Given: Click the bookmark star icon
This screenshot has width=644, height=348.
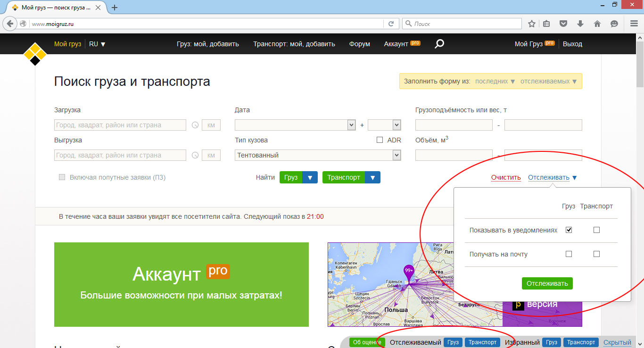Looking at the screenshot, I should click(532, 24).
